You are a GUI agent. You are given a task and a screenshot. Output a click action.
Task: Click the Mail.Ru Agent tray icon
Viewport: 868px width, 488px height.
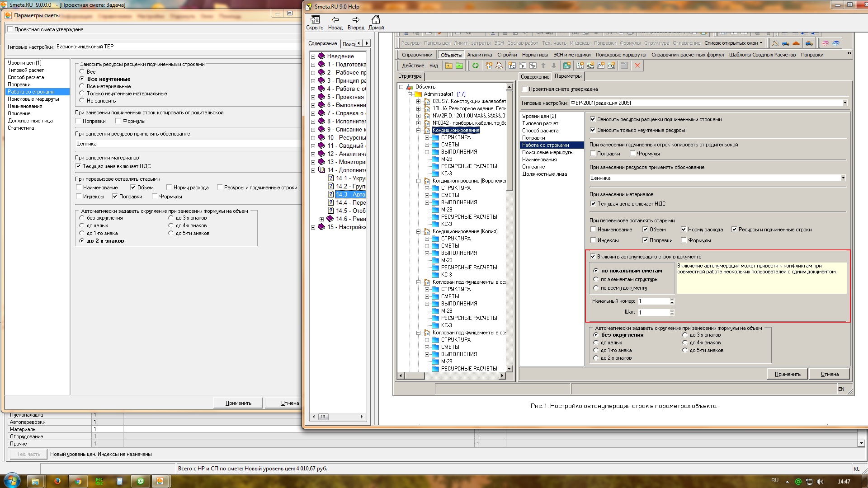click(798, 482)
